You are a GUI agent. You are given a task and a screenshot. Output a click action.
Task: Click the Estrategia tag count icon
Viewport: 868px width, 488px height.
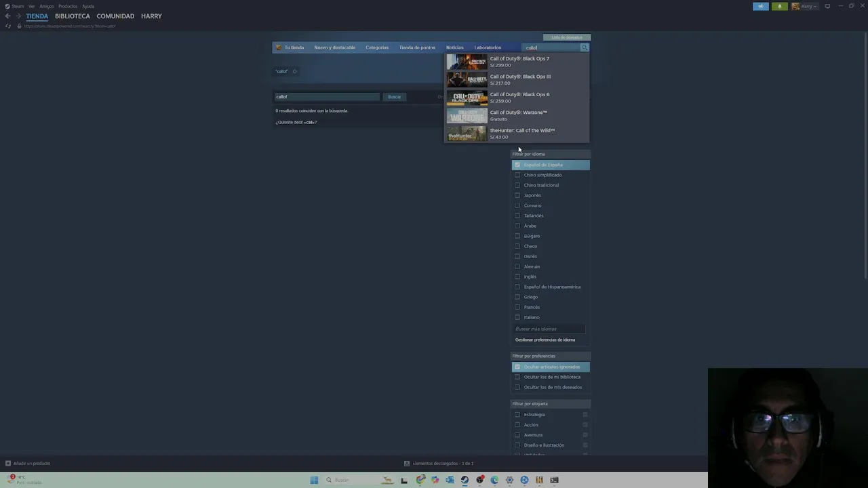[x=585, y=415]
